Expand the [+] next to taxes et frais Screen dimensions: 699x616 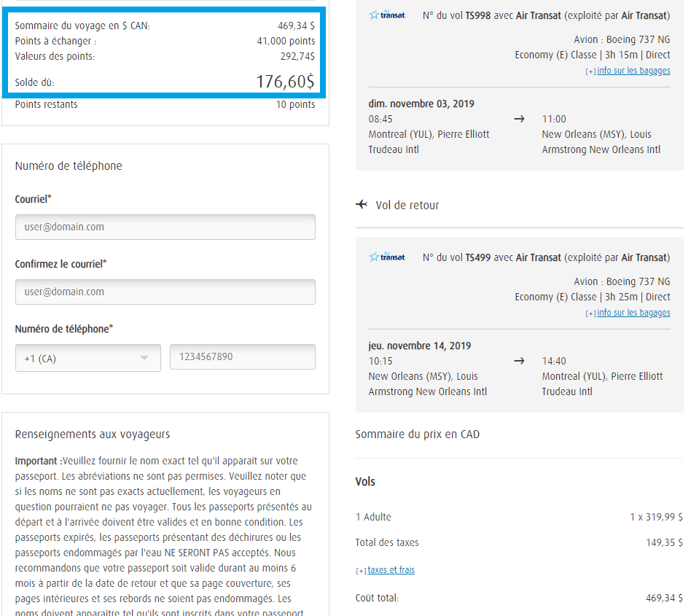point(361,571)
